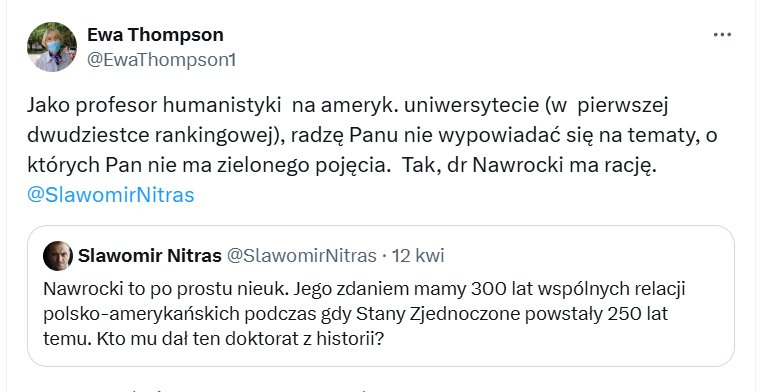Click the words "dwudziestce rankingowej"
The height and width of the screenshot is (392, 771).
[x=149, y=135]
